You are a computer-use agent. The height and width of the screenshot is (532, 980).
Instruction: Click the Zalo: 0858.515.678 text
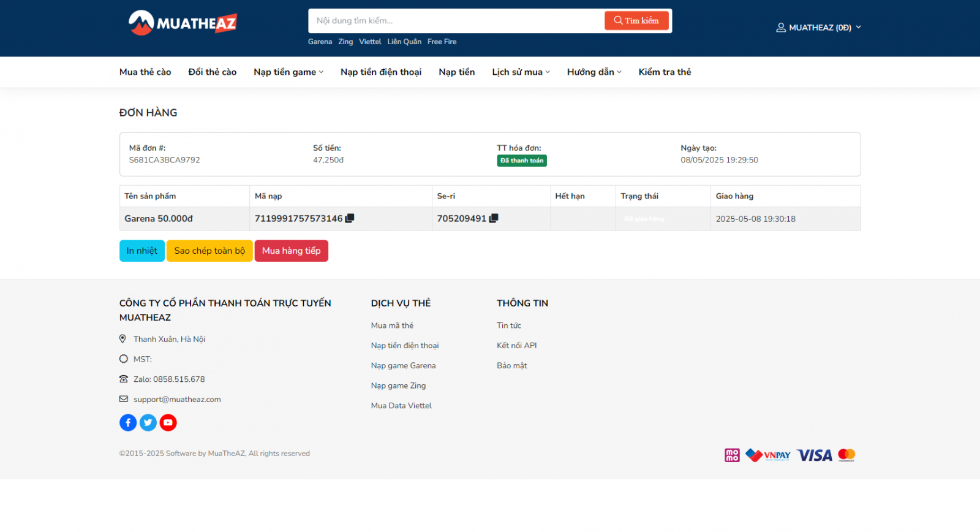point(169,379)
